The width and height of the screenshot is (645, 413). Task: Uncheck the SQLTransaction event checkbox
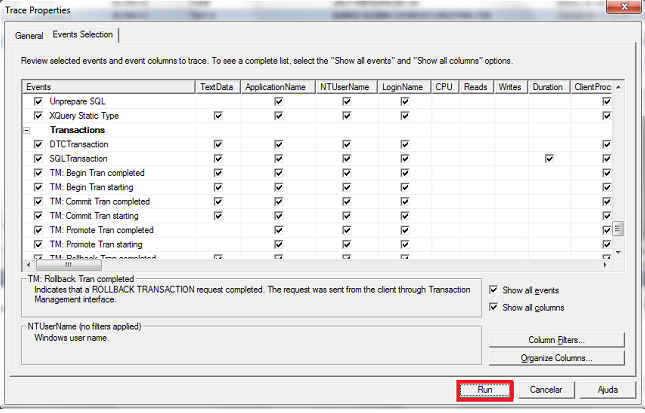[38, 158]
